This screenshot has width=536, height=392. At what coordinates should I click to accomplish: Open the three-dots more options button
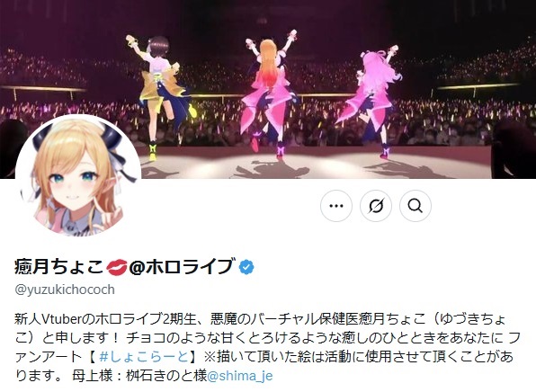coord(336,206)
